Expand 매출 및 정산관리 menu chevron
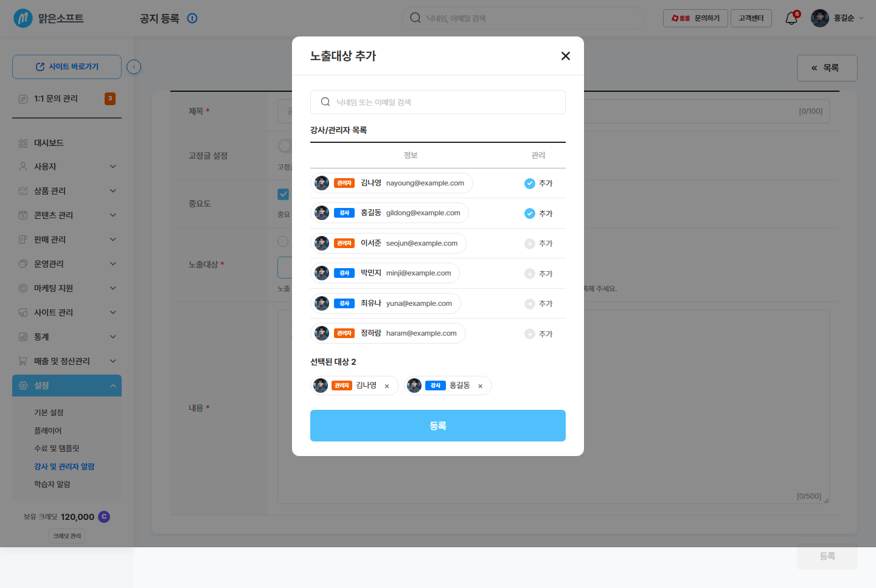This screenshot has width=876, height=588. 113,361
